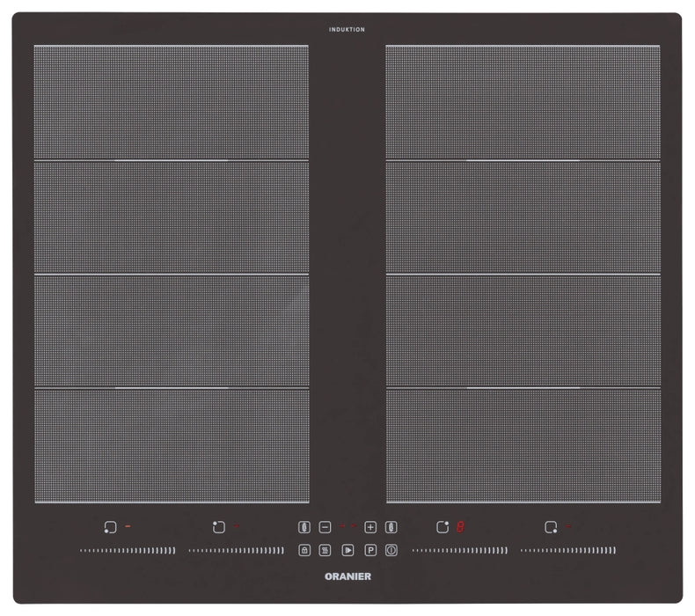Select the front-left cooking zone icon
Screen dimensions: 695x616
point(110,527)
